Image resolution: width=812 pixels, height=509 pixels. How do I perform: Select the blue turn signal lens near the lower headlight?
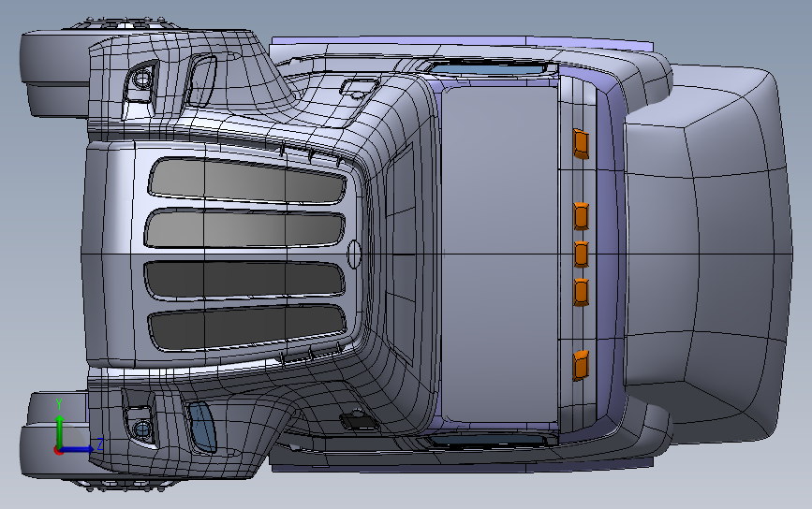pos(202,428)
